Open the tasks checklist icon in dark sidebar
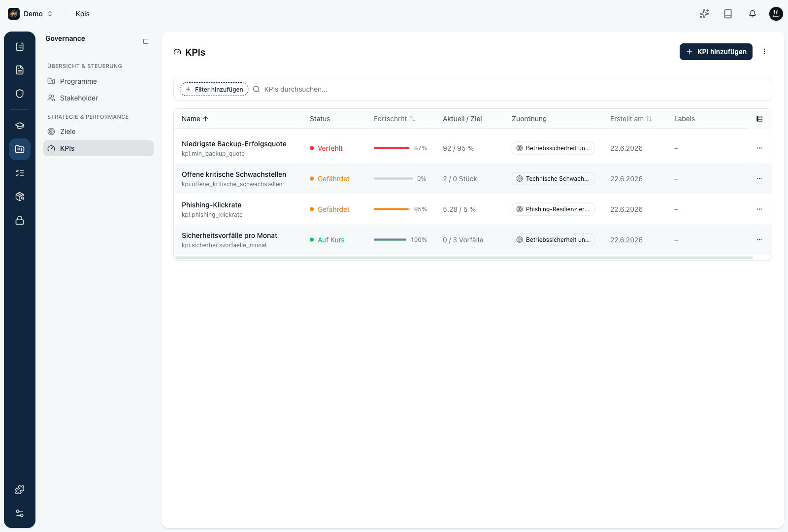788x532 pixels. pos(20,47)
